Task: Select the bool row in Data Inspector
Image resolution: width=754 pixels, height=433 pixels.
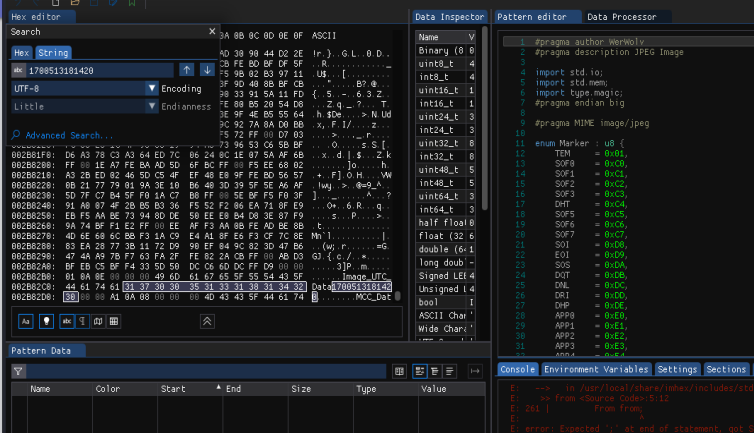Action: coord(445,302)
